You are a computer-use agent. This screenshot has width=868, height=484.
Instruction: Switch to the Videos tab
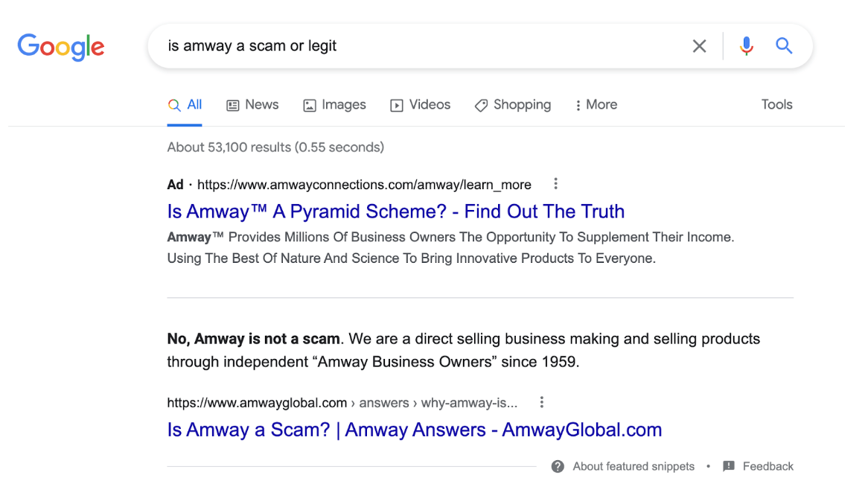(x=420, y=104)
